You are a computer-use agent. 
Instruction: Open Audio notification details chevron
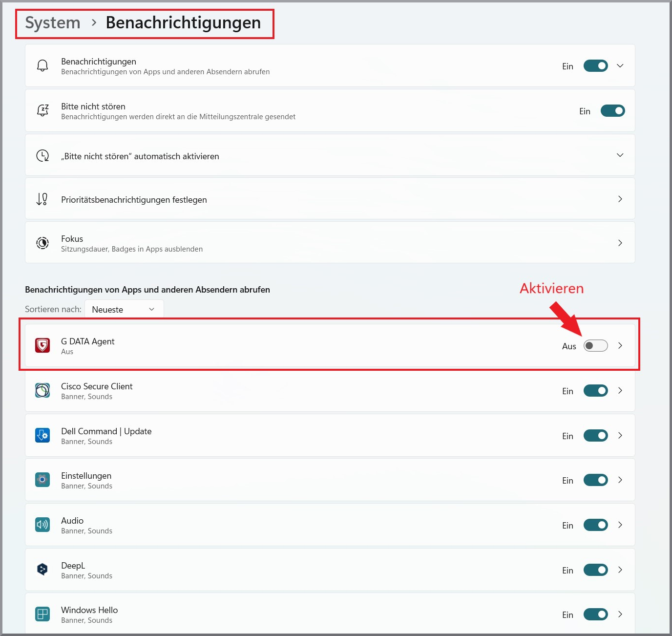pyautogui.click(x=620, y=525)
